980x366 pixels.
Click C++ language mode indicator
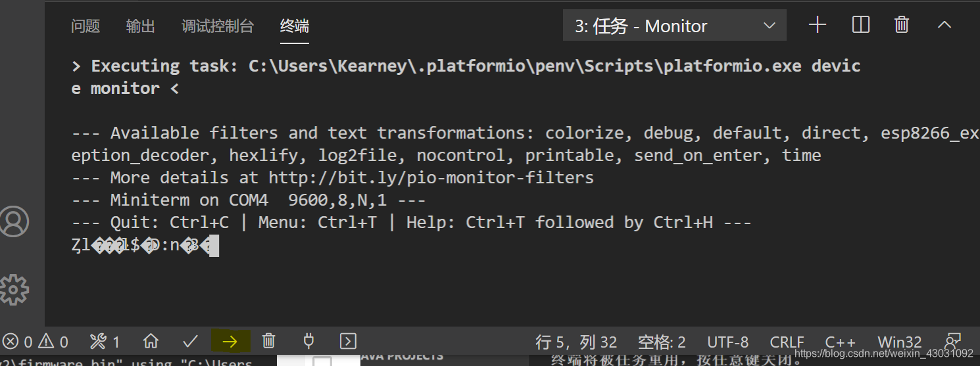click(841, 342)
